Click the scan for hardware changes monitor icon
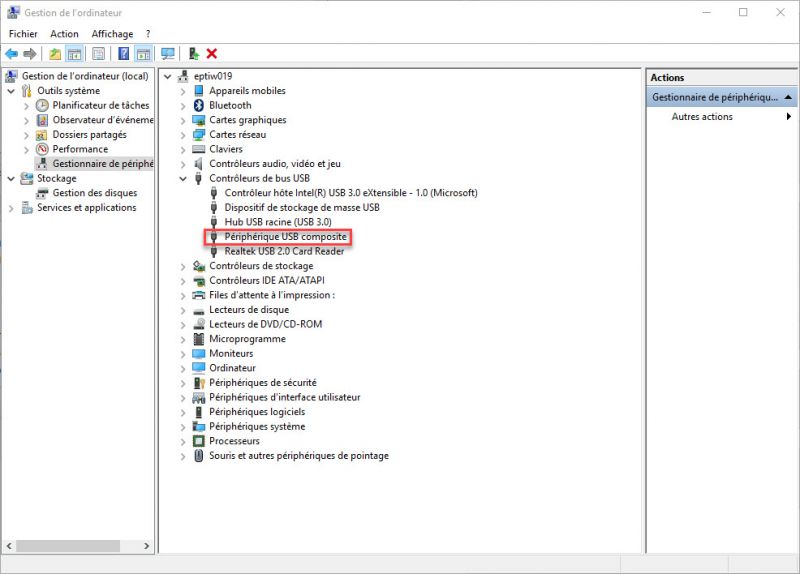This screenshot has width=800, height=574. coord(167,54)
